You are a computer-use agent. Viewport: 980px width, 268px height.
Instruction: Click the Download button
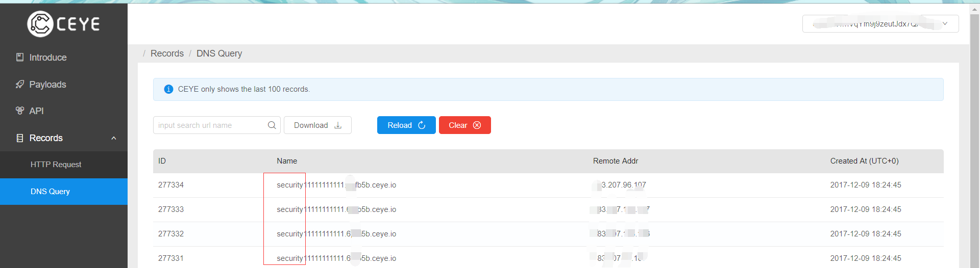point(317,125)
